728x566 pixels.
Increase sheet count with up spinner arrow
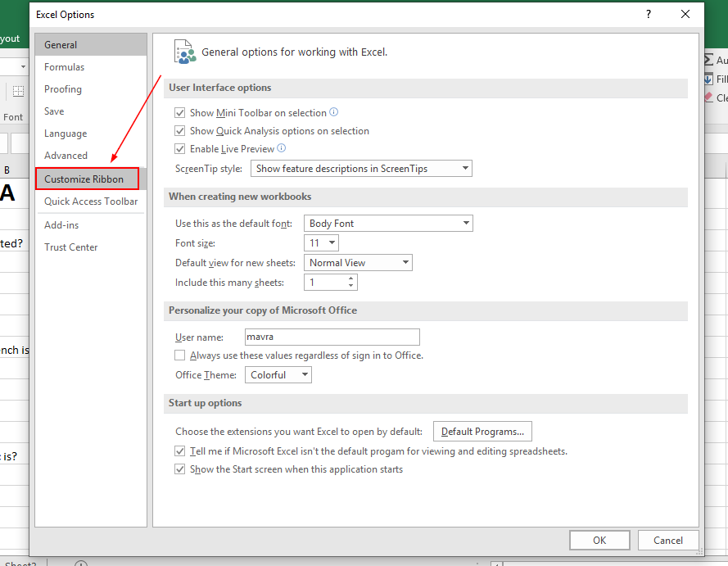(351, 278)
